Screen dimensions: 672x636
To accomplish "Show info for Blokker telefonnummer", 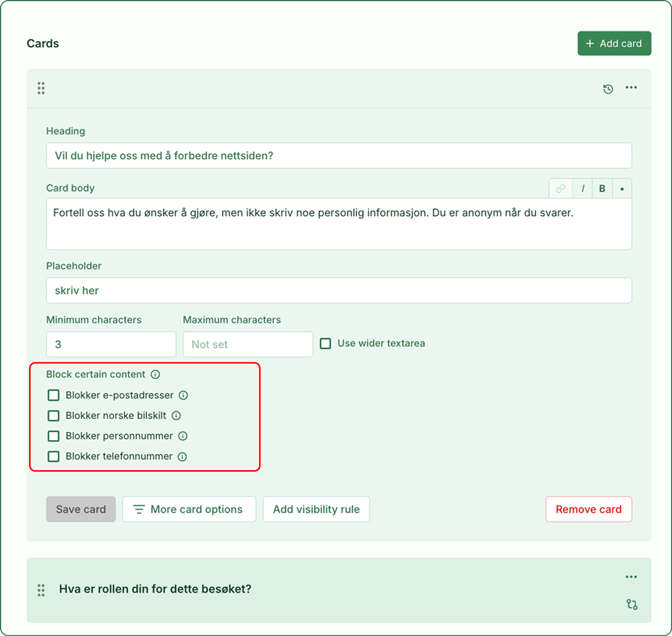I will pos(182,457).
